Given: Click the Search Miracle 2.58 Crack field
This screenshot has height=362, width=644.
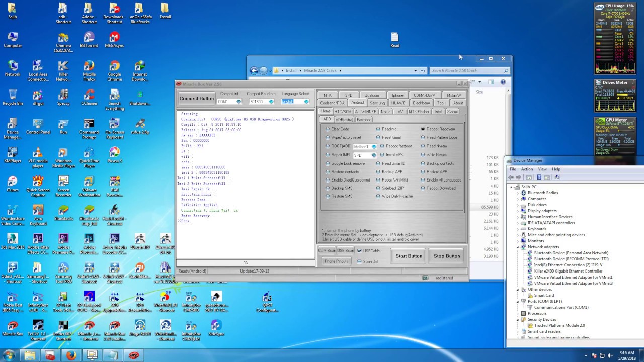Looking at the screenshot, I should 470,71.
